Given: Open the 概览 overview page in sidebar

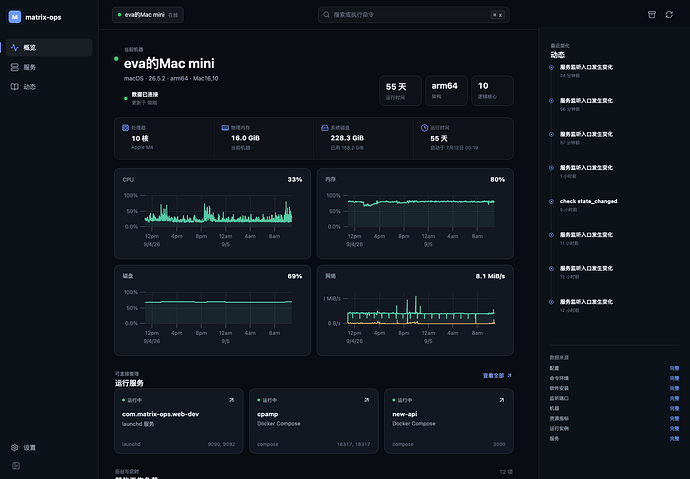Looking at the screenshot, I should click(49, 48).
